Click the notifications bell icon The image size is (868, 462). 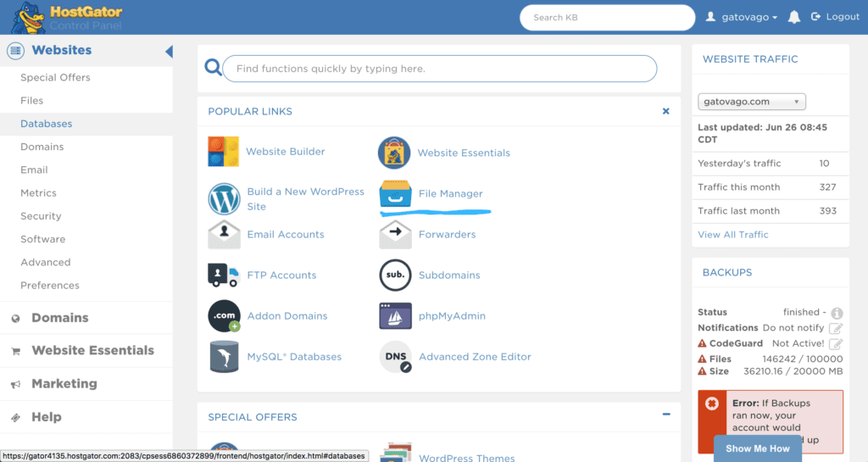[x=793, y=17]
